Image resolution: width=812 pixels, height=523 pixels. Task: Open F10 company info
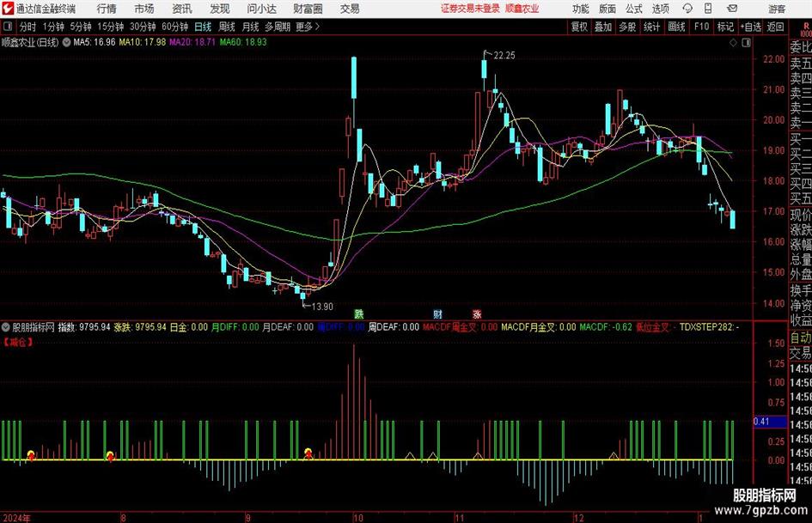pos(702,27)
